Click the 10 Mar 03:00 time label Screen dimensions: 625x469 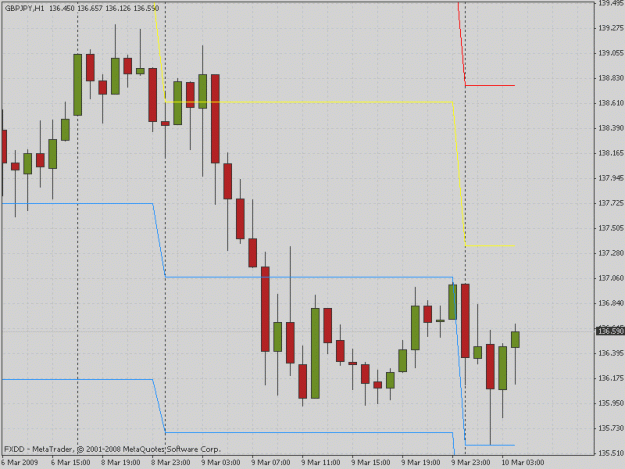point(523,462)
